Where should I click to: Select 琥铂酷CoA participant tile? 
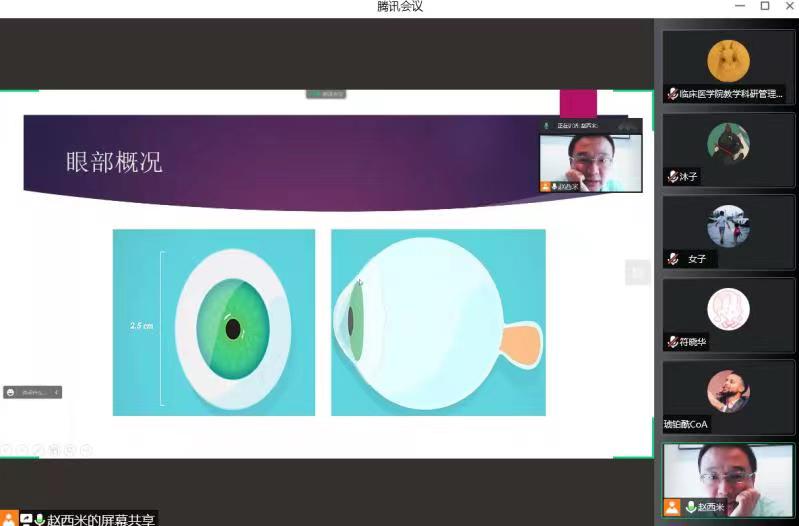[727, 396]
